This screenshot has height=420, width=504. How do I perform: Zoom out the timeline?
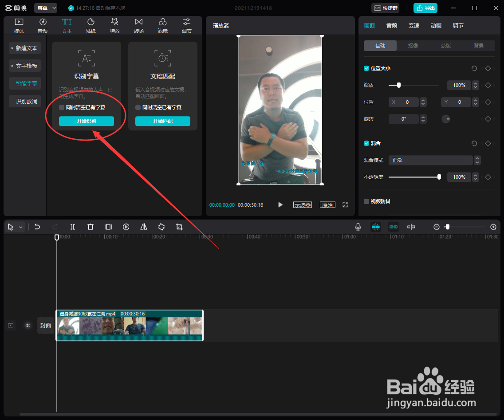point(437,227)
